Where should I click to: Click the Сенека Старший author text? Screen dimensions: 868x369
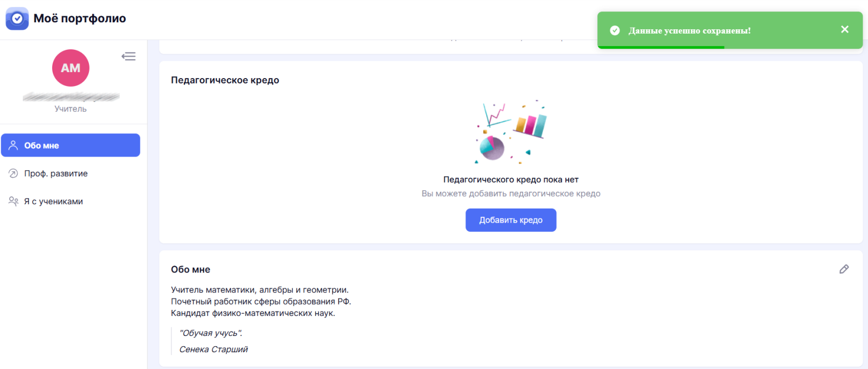coord(213,349)
